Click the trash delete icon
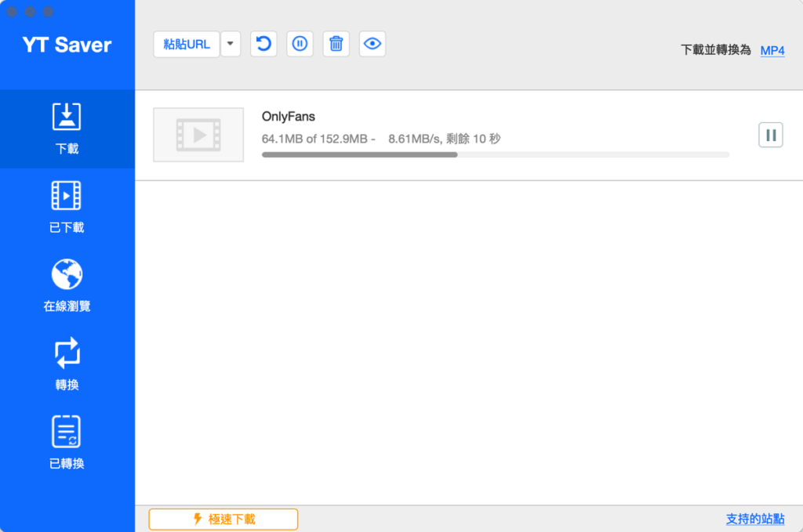 click(336, 44)
